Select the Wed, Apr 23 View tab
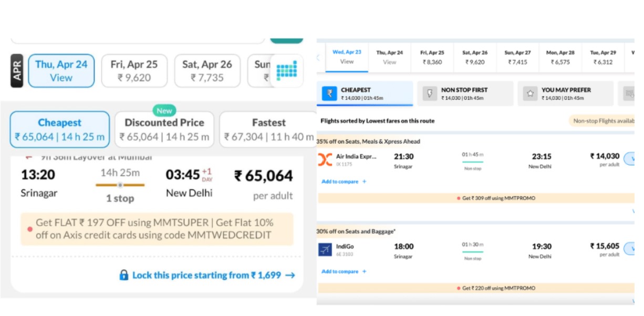This screenshot has height=316, width=644. tap(347, 58)
